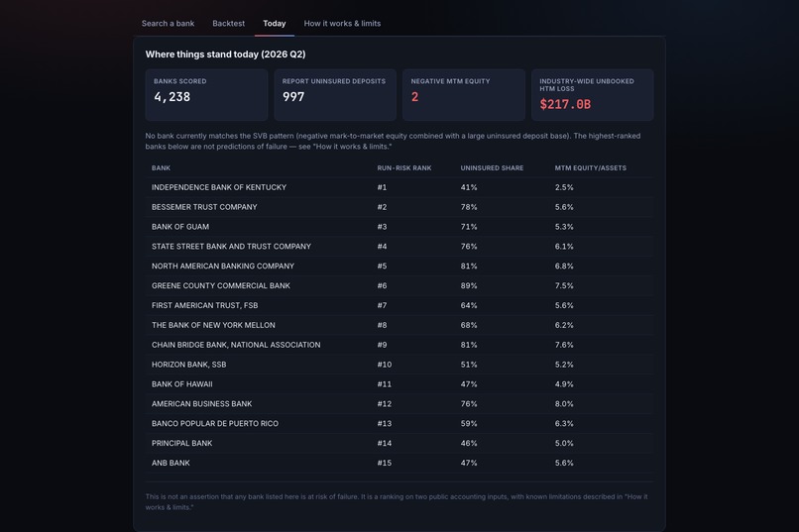This screenshot has height=532, width=799.
Task: Select Greene County Commercial Bank row
Action: coord(399,285)
